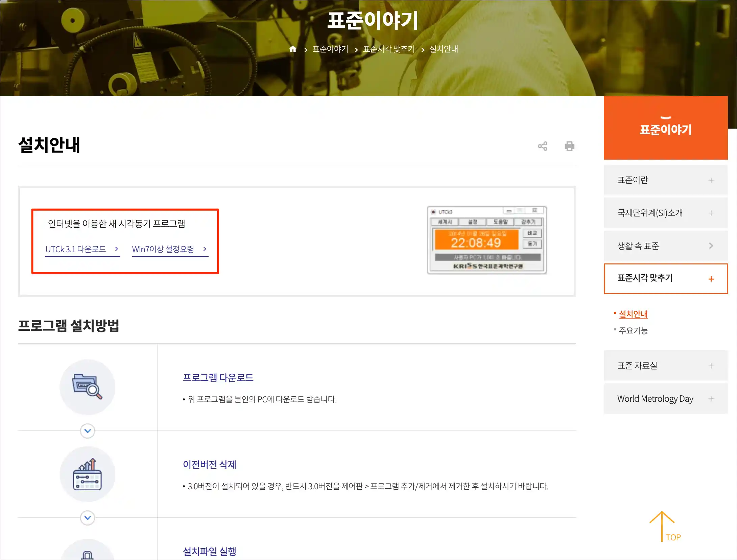Toggle orange plus on 표준시각 맞추기

pyautogui.click(x=711, y=279)
